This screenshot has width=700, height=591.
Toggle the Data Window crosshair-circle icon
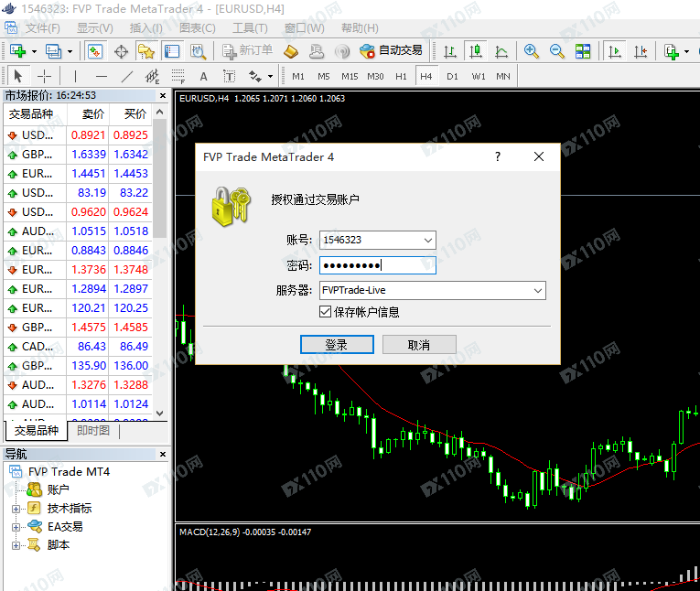click(121, 51)
